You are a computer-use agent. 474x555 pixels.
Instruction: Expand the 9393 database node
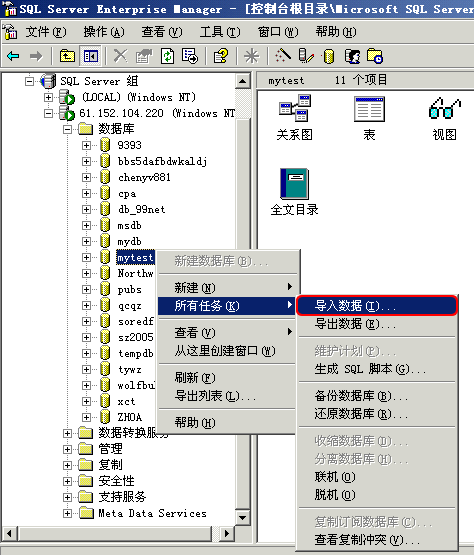tap(86, 145)
